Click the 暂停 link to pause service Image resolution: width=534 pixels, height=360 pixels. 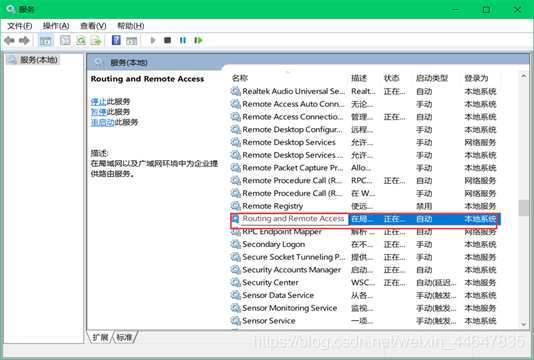click(x=98, y=112)
